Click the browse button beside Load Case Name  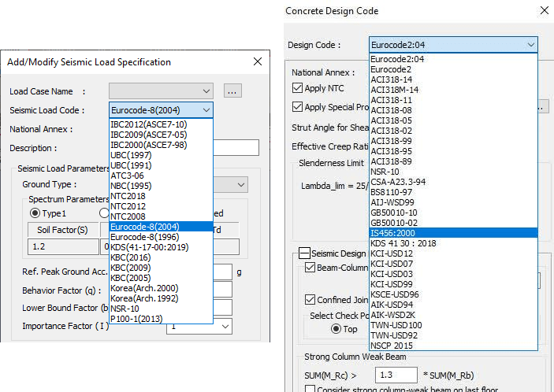(232, 91)
